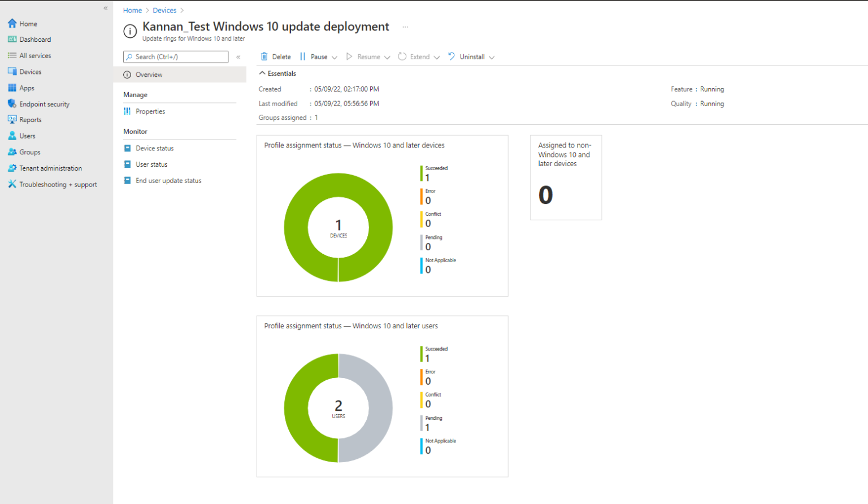This screenshot has height=504, width=868.
Task: Click the Home icon in left sidebar
Action: click(x=12, y=24)
